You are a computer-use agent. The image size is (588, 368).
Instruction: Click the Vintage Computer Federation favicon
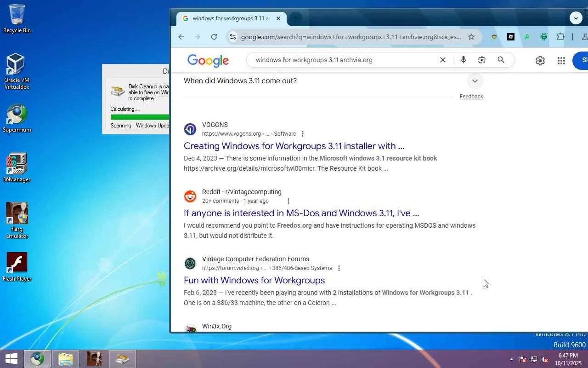pyautogui.click(x=190, y=264)
